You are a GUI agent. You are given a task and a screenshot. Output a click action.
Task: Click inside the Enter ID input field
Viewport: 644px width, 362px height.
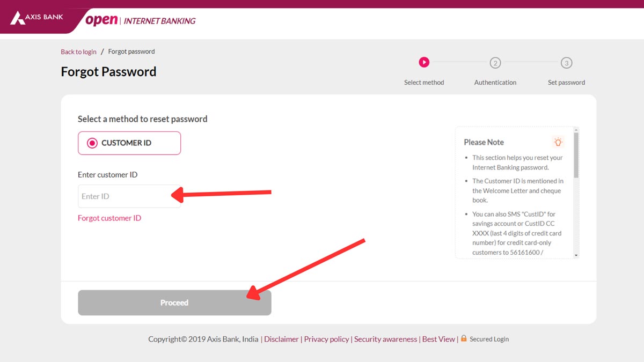pyautogui.click(x=123, y=196)
